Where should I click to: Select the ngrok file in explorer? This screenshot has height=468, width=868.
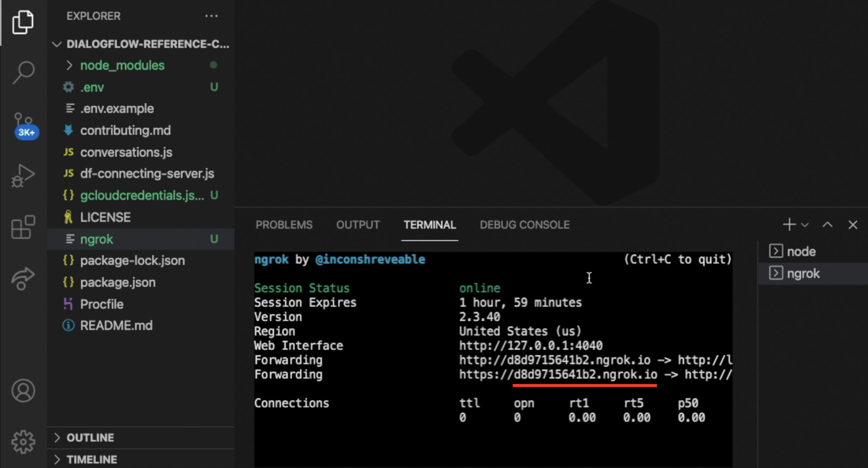(141, 239)
